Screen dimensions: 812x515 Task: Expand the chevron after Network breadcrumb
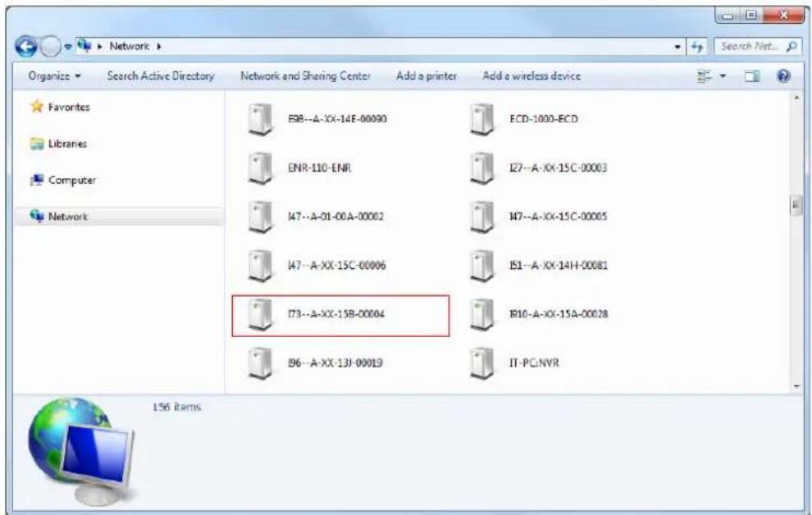coord(159,46)
